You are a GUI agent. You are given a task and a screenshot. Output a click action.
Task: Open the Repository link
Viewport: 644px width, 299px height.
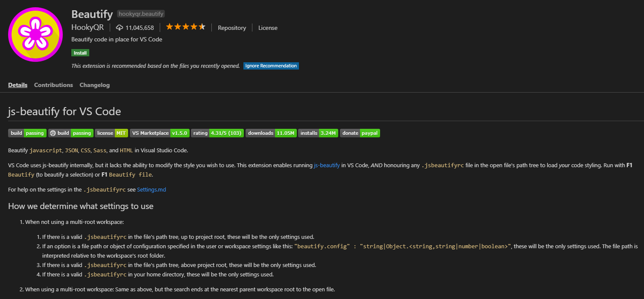232,28
